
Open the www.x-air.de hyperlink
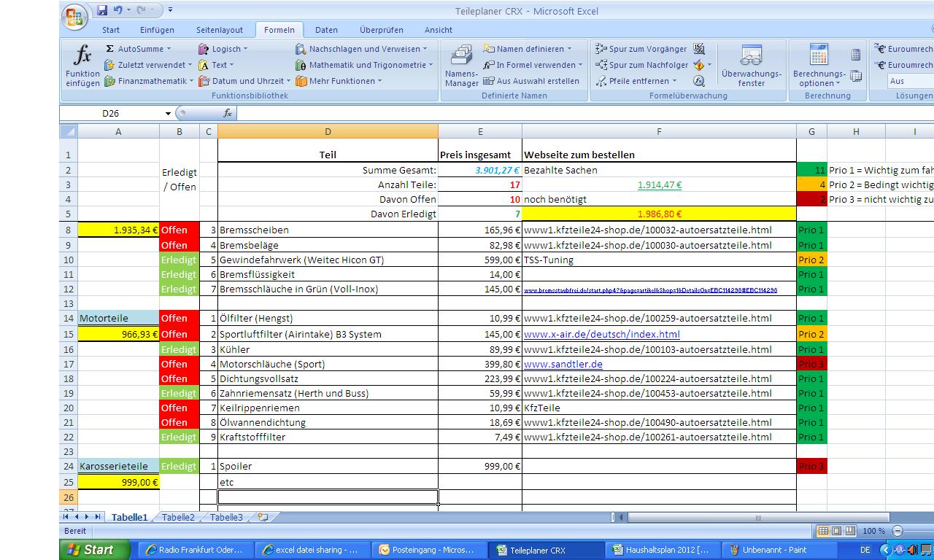click(x=601, y=334)
